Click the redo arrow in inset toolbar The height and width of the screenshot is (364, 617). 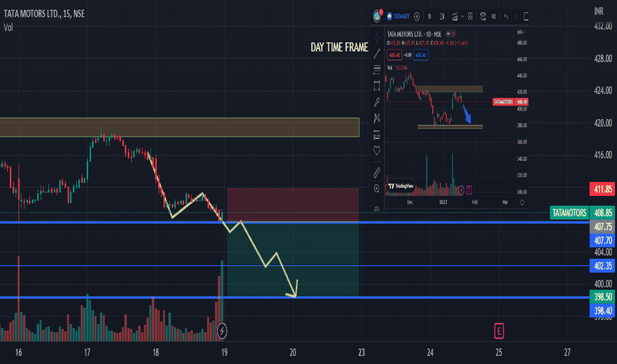(516, 17)
